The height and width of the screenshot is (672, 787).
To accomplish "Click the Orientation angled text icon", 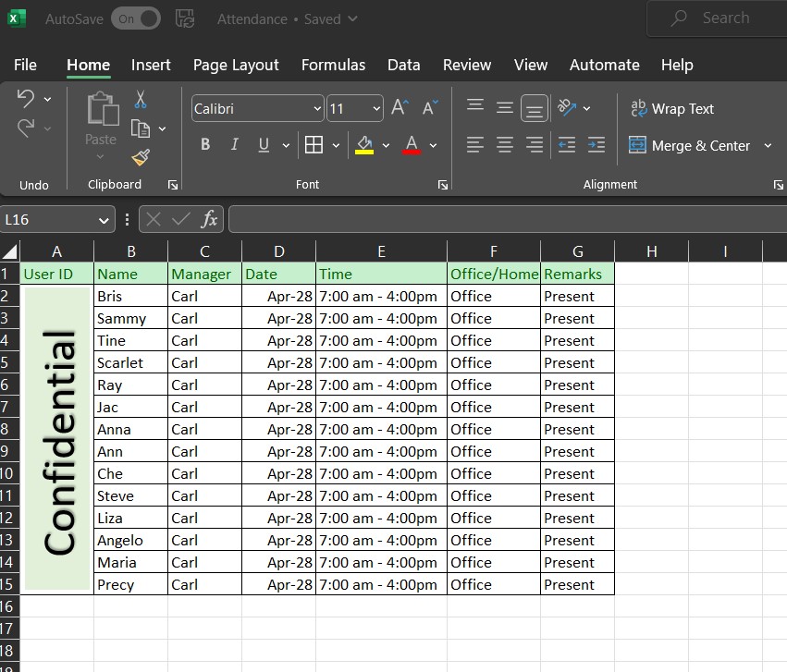I will tap(567, 107).
